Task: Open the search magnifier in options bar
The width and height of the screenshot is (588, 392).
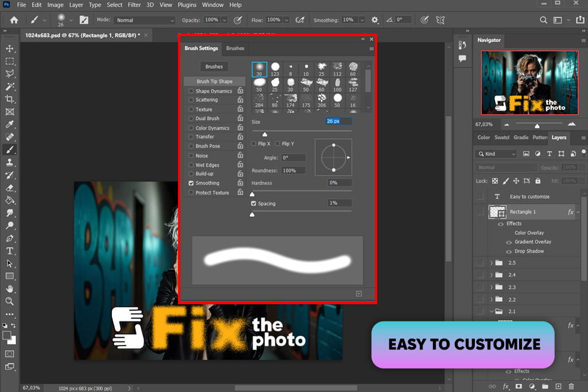Action: [543, 20]
